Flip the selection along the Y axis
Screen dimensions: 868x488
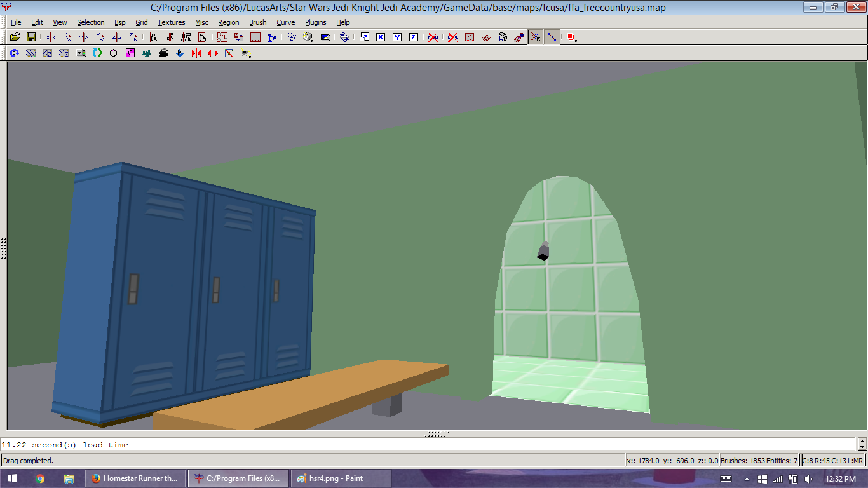84,37
